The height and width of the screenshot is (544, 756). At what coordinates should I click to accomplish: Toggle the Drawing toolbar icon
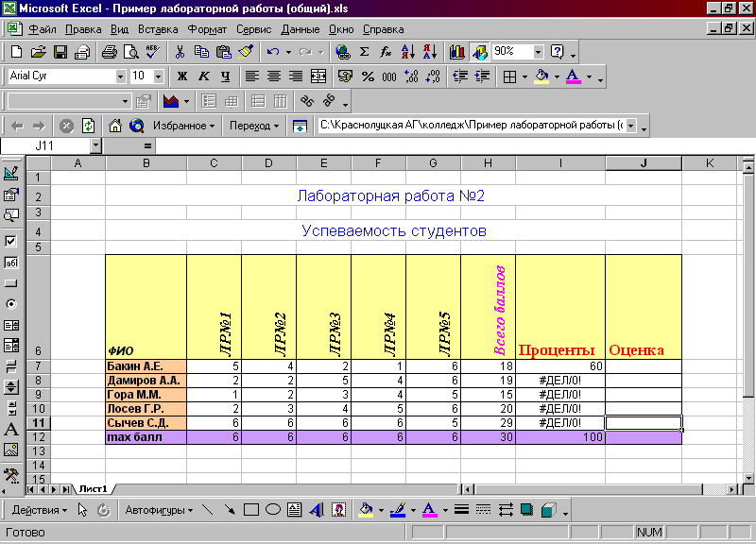[479, 52]
